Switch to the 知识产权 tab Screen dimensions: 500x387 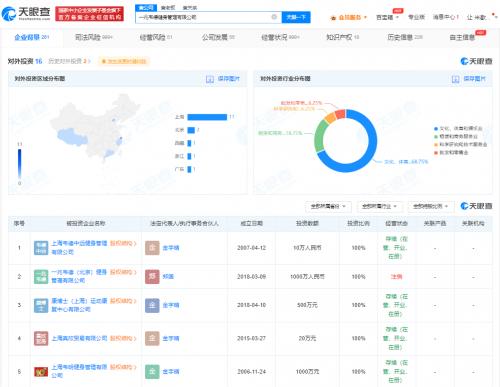tap(343, 37)
